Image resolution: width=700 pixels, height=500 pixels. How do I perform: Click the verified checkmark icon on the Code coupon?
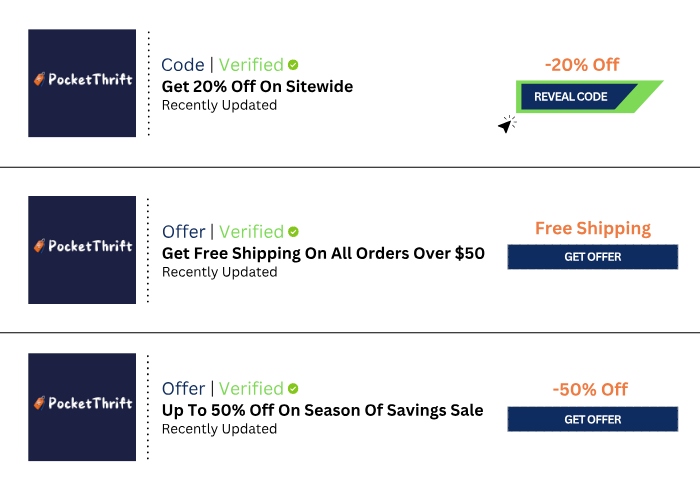(293, 65)
